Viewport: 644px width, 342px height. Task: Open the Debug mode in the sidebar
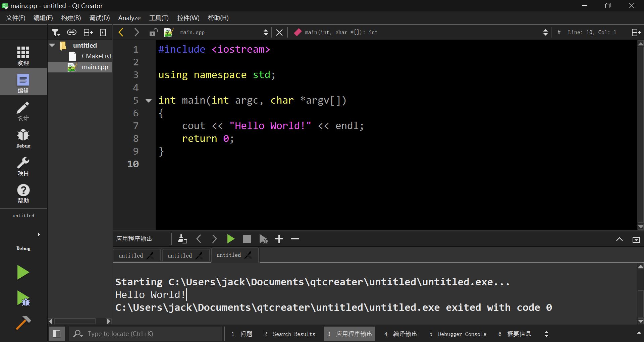[23, 139]
